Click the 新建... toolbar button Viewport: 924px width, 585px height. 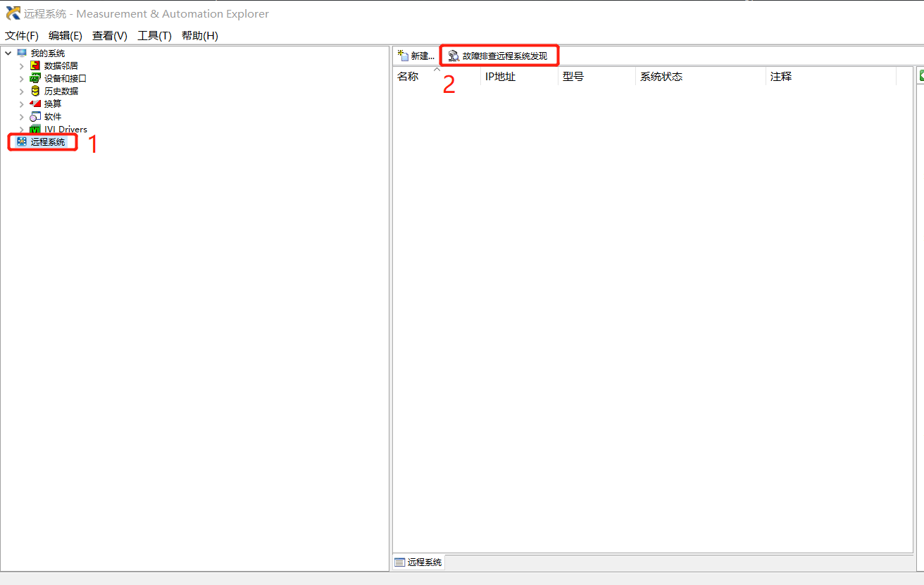coord(416,56)
